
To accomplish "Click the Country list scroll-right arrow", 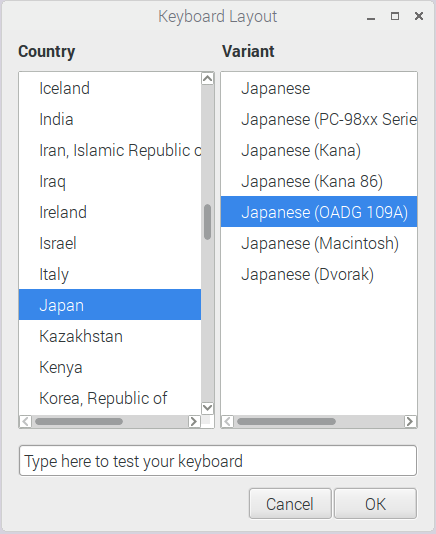I will pyautogui.click(x=194, y=421).
